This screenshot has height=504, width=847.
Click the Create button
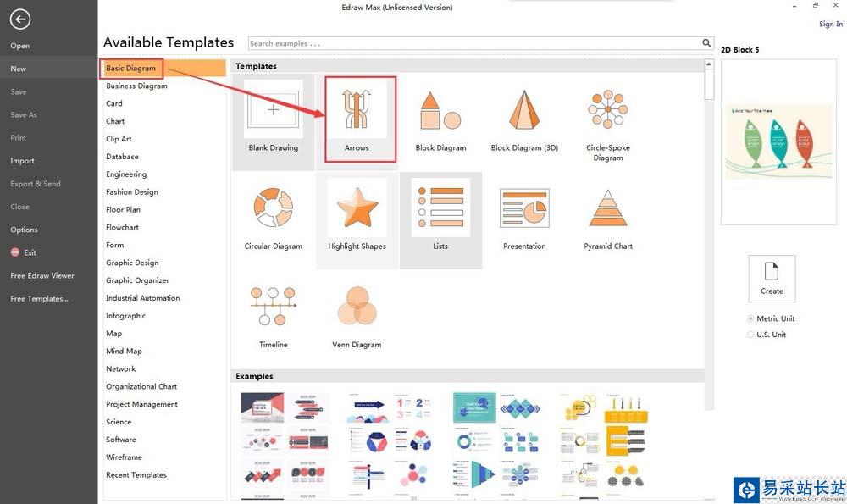point(772,279)
